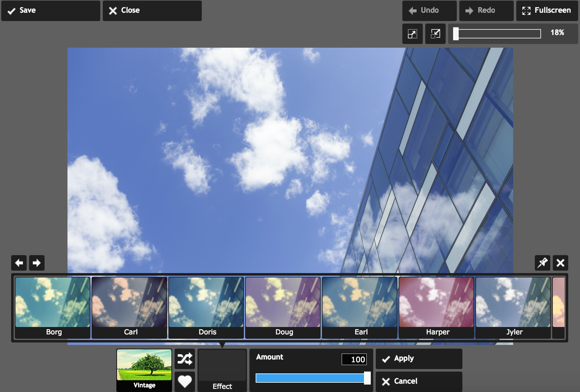This screenshot has width=580, height=392.
Task: Click the zoom level slider track
Action: 497,34
